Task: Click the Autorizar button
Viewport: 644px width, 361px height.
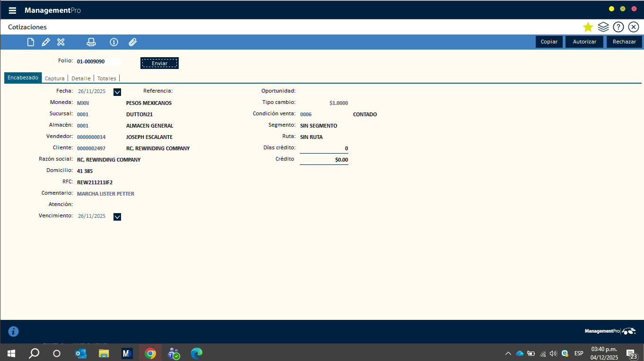Action: (584, 42)
